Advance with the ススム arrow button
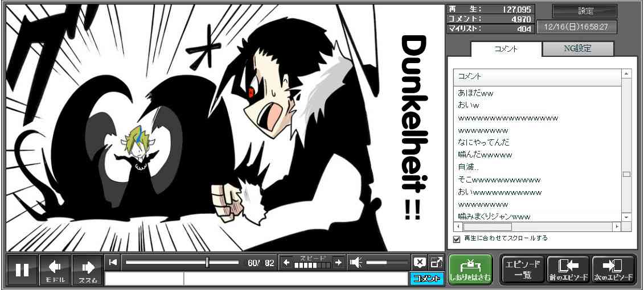The image size is (644, 290). pyautogui.click(x=88, y=270)
